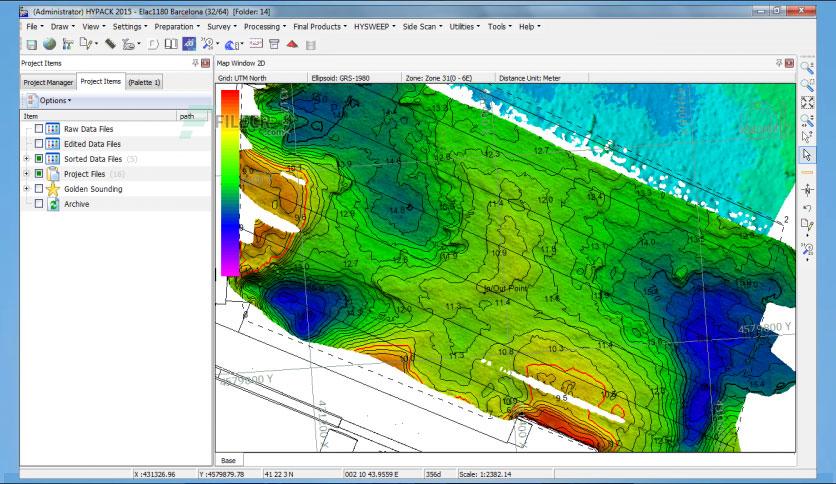This screenshot has width=836, height=484.
Task: Pin the Map Window 2D panel
Action: click(x=779, y=63)
